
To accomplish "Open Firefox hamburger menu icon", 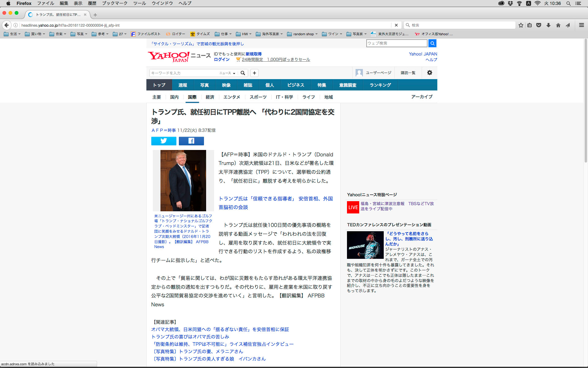I will 581,25.
